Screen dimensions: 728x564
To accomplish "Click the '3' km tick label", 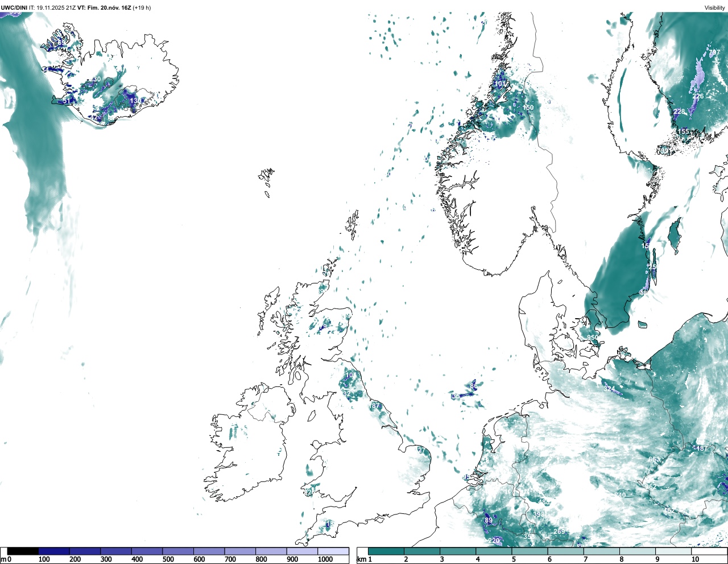I will point(441,559).
